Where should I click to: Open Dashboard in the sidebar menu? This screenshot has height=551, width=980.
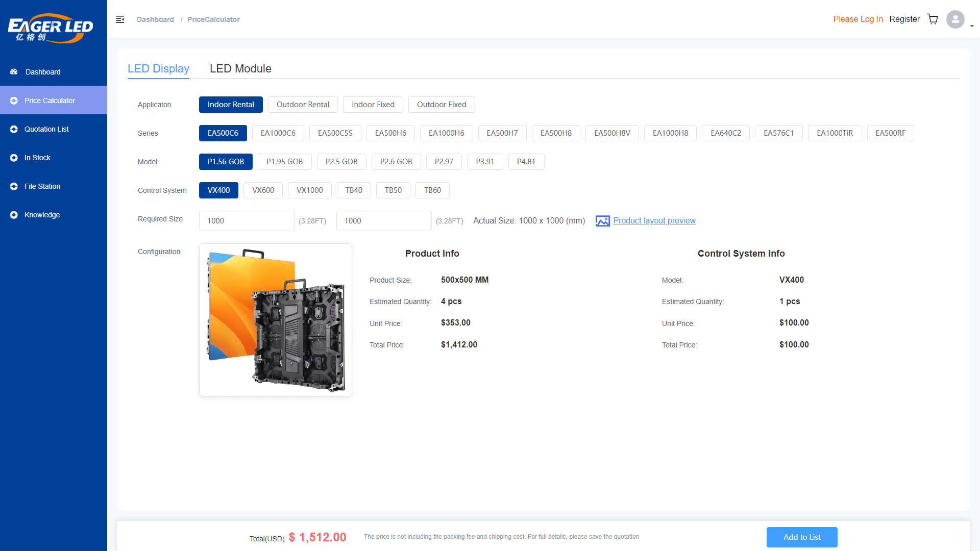pyautogui.click(x=54, y=72)
